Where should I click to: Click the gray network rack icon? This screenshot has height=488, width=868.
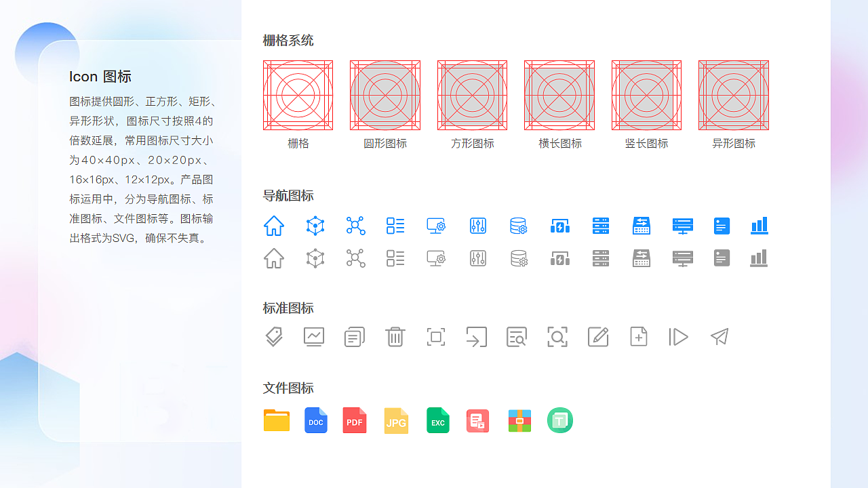(683, 258)
